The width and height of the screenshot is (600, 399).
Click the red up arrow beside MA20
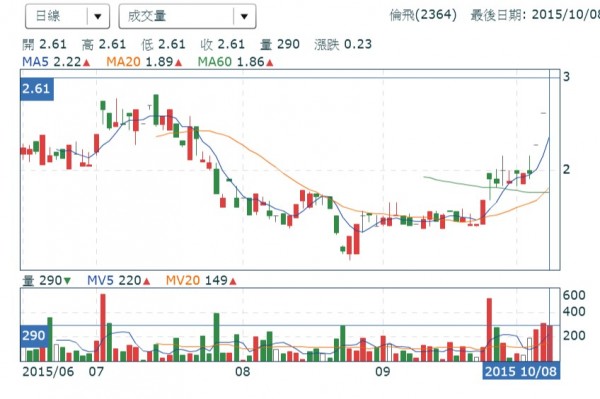tap(178, 62)
